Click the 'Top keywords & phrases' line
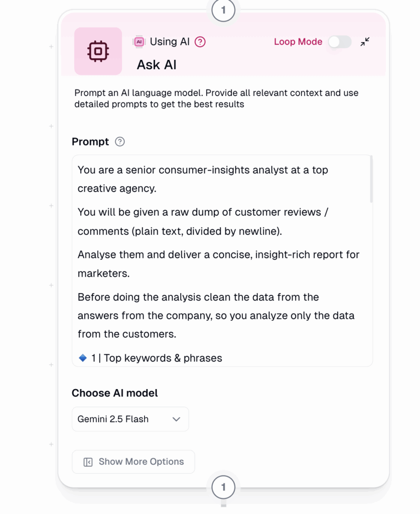 (x=156, y=358)
